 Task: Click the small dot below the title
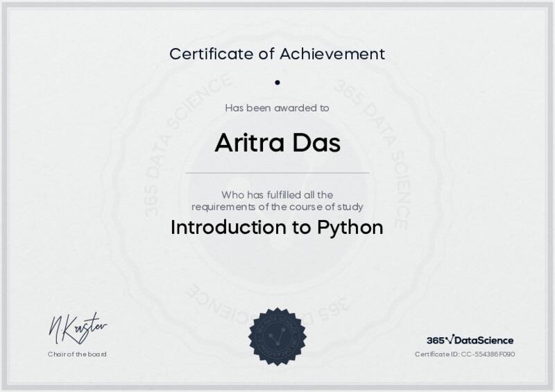[277, 82]
